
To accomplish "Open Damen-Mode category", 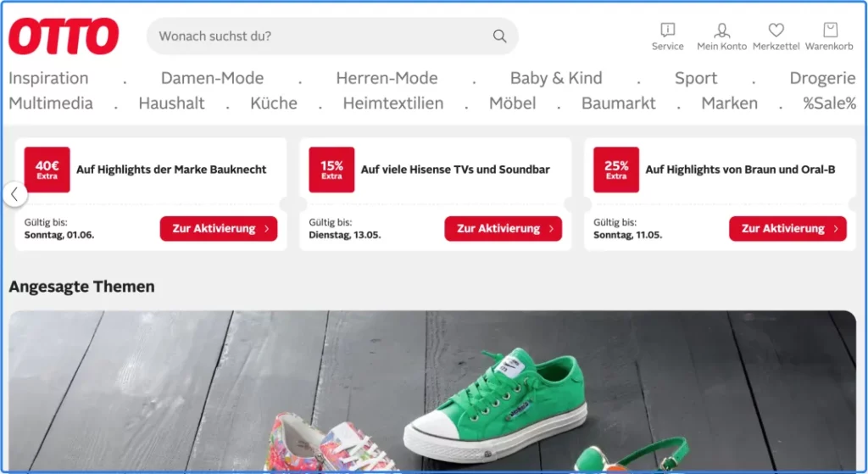I will pos(212,78).
